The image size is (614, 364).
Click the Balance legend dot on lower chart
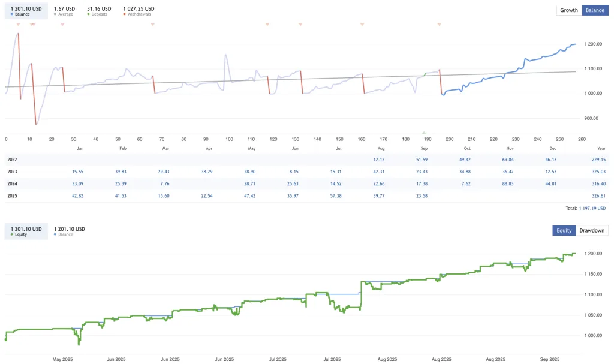click(x=55, y=234)
